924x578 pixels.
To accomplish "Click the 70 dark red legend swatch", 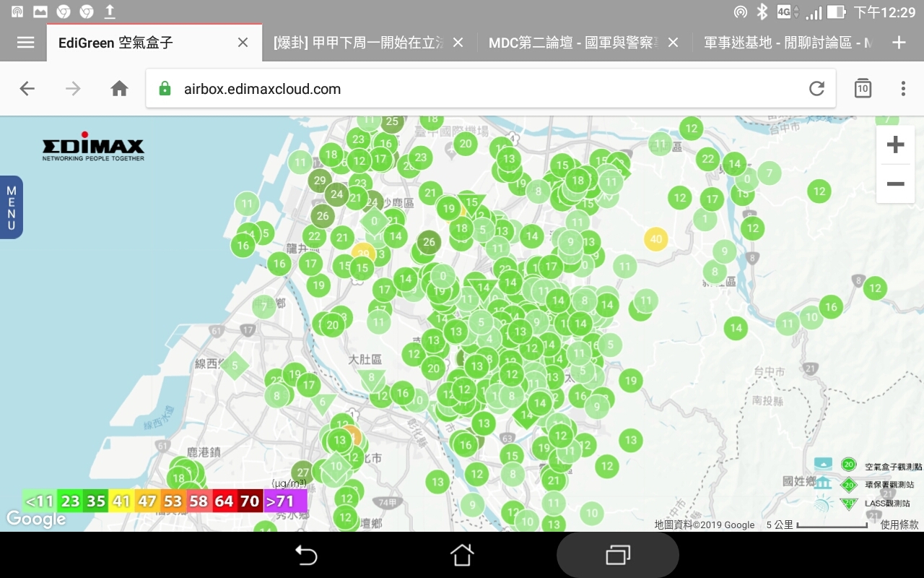I will click(x=251, y=501).
